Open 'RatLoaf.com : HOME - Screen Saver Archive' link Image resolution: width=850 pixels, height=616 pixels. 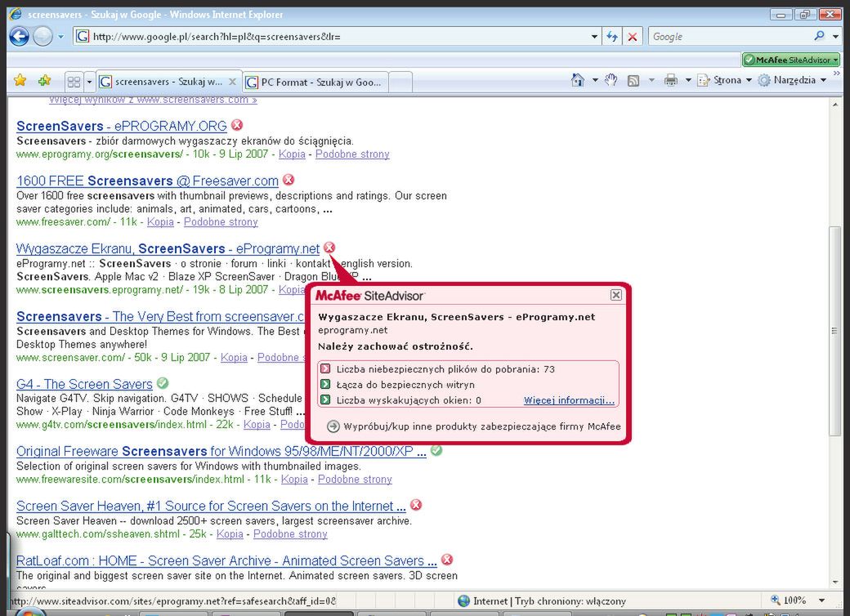coord(226,560)
